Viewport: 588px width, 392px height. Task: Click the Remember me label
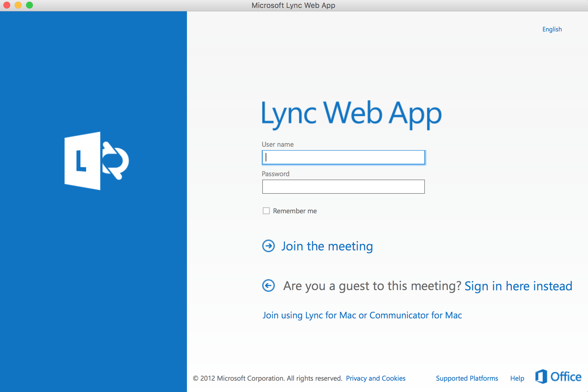295,211
